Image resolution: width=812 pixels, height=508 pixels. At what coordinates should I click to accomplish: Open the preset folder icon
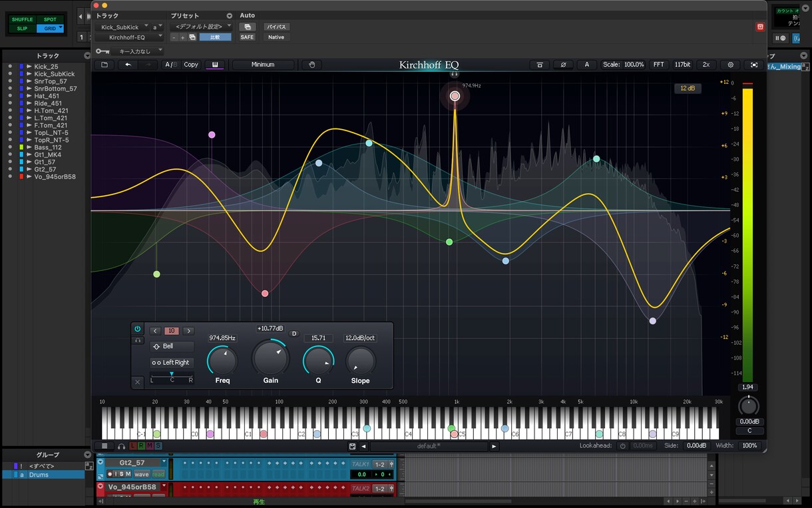(104, 65)
